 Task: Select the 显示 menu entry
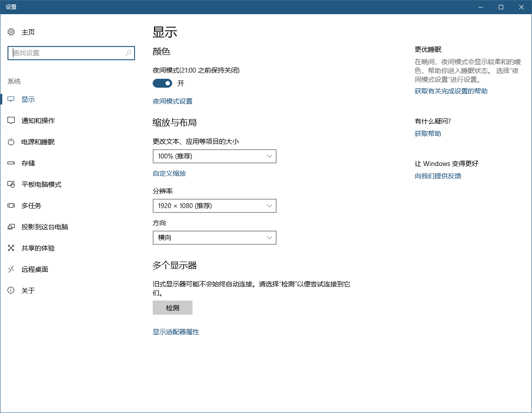tap(28, 99)
